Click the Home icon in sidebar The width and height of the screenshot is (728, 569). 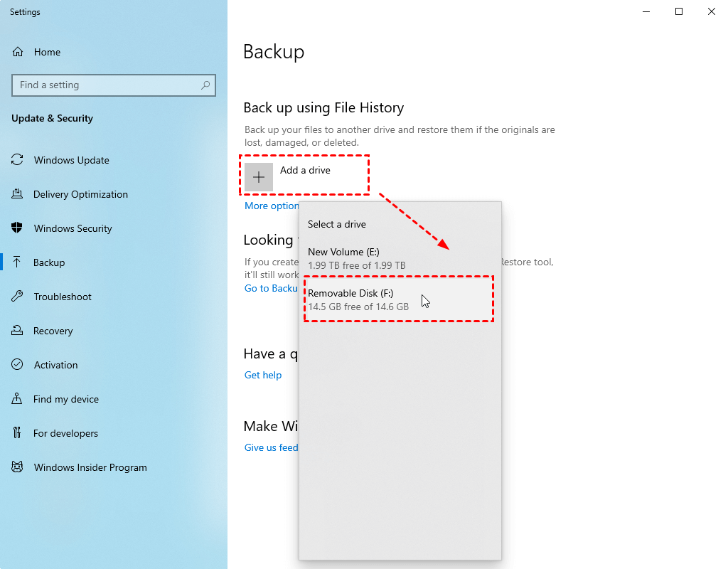[x=18, y=52]
